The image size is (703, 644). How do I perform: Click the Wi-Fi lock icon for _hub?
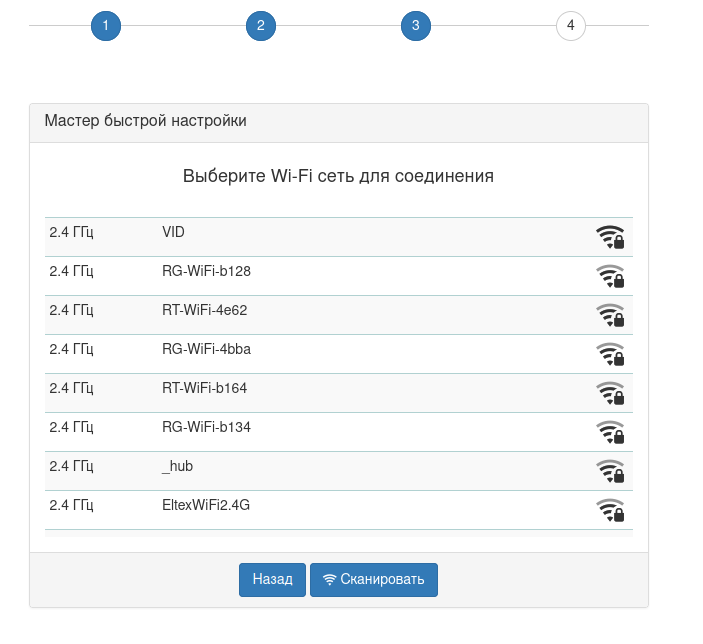coord(610,471)
